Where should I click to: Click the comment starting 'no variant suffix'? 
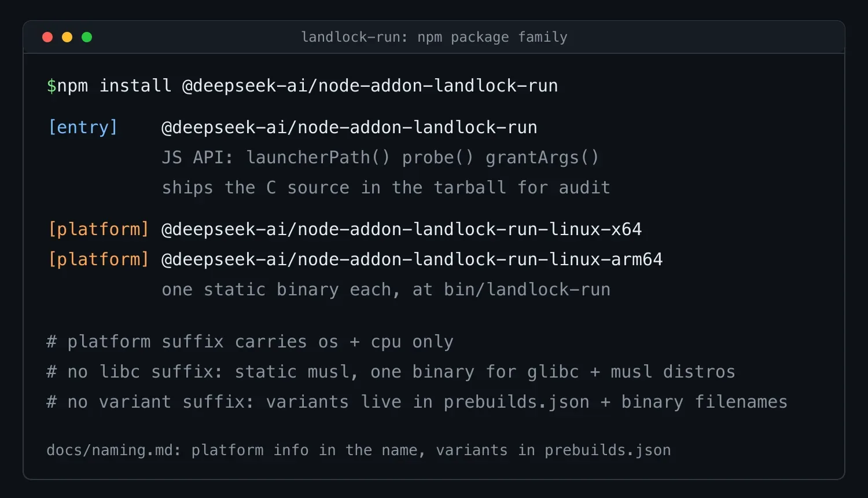[x=417, y=402]
